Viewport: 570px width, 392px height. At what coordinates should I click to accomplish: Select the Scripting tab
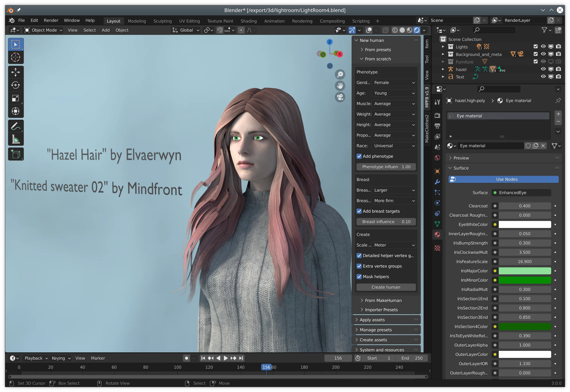(x=361, y=20)
